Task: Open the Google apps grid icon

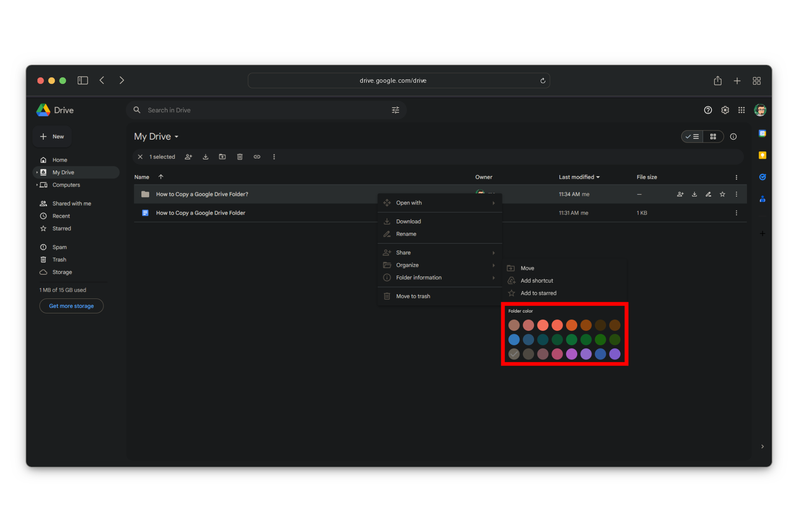Action: [741, 110]
